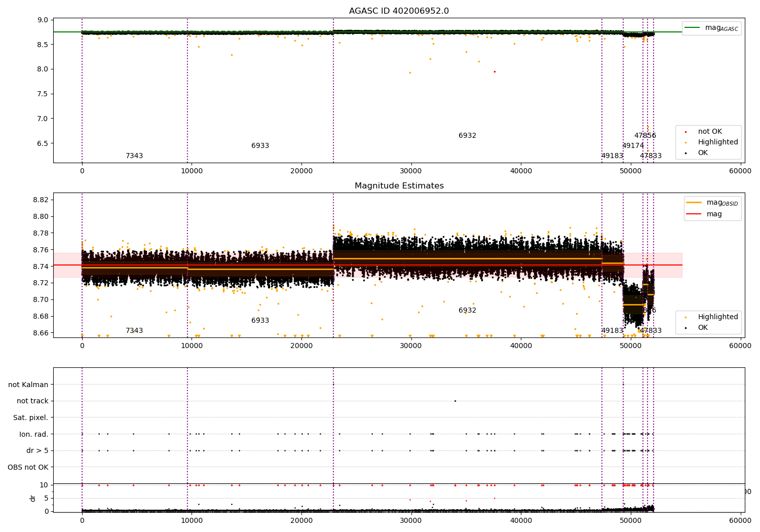This screenshot has width=760, height=532.
Task: Click the 8.74 y-axis tick label
Action: [41, 267]
